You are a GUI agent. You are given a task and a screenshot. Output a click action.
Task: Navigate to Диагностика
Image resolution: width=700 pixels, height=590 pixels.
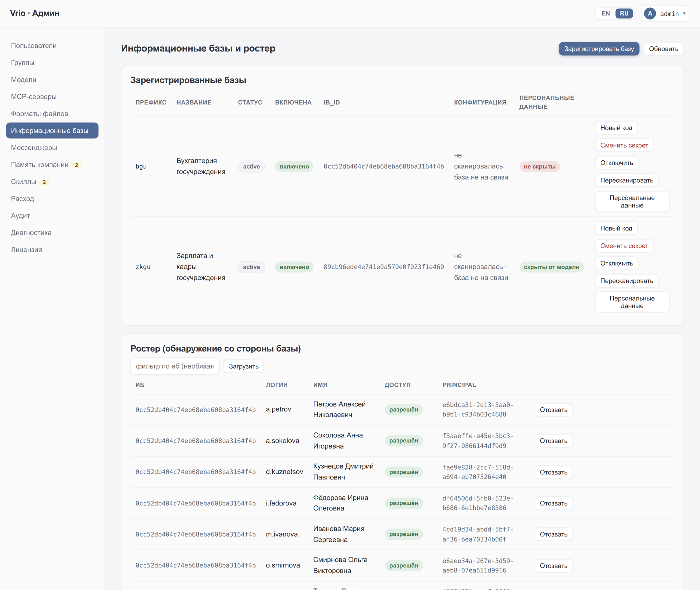(52, 232)
